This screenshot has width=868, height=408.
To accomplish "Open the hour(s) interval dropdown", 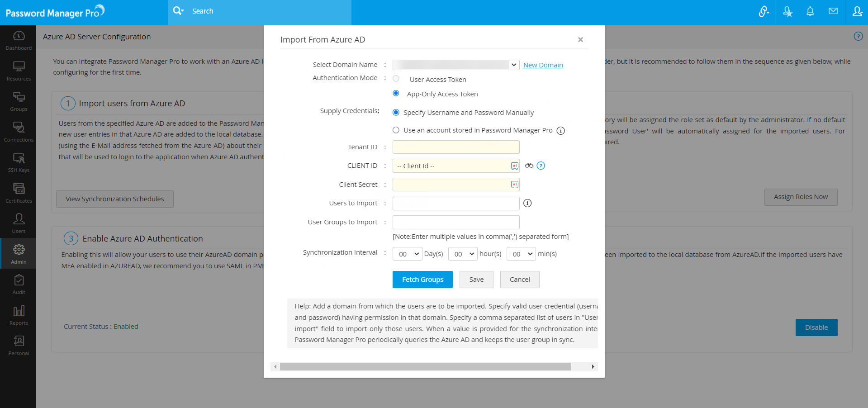I will [x=463, y=254].
